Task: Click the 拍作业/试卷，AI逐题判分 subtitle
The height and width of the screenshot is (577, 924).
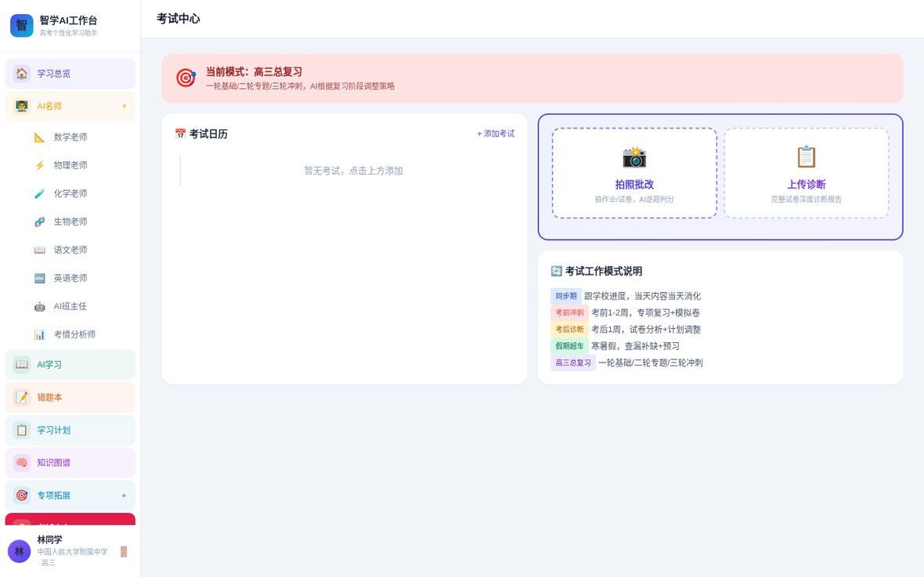Action: [634, 199]
